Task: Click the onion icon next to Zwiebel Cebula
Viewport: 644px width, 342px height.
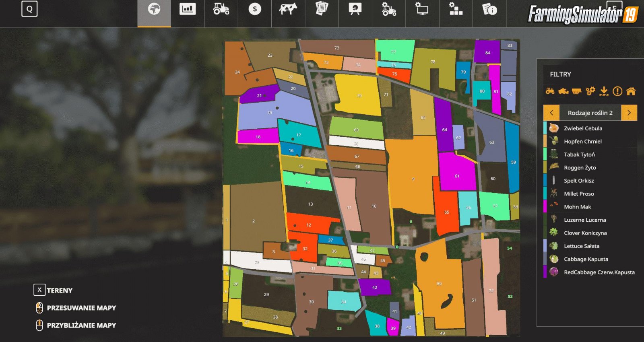Action: tap(554, 128)
